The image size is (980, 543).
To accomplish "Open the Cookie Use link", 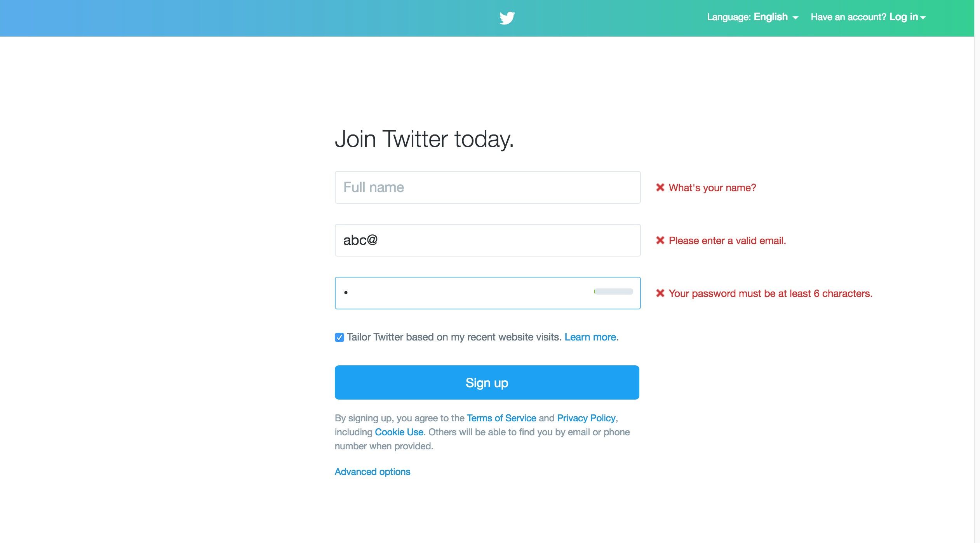I will coord(399,432).
